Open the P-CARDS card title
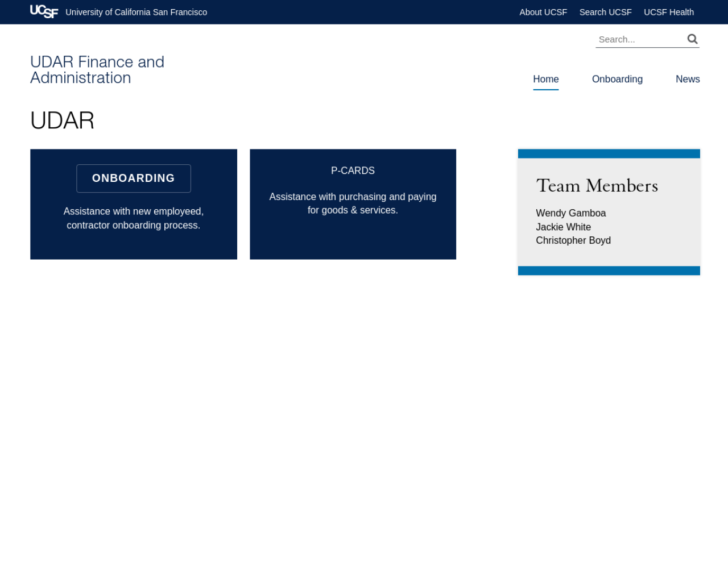 pyautogui.click(x=353, y=171)
